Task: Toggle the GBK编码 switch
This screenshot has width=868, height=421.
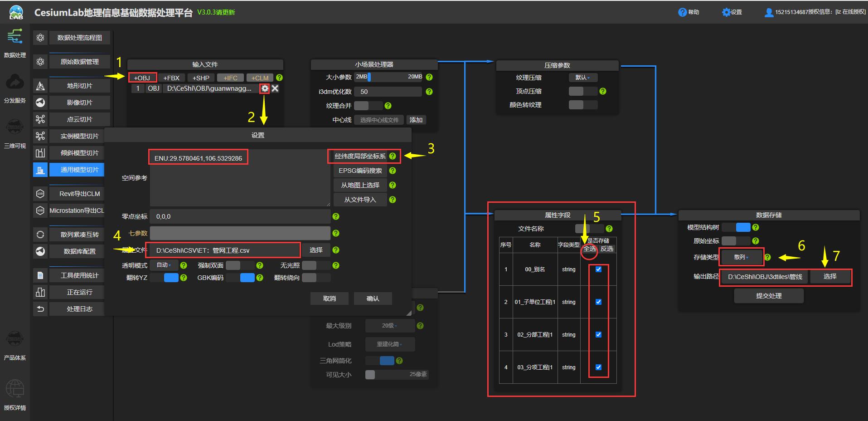Action: 240,278
